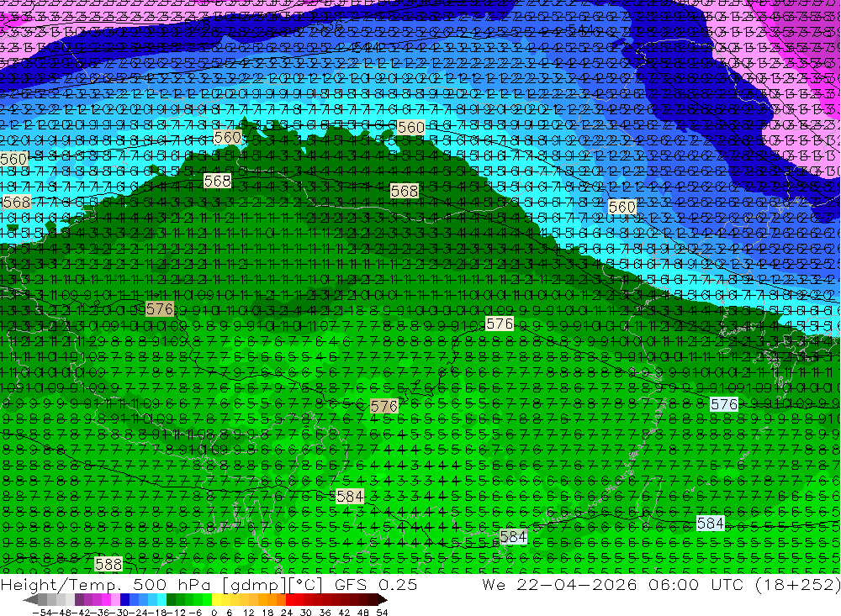Viewport: 841px width, 616px height.
Task: Click the darkest green swatch above -12
Action: [171, 600]
